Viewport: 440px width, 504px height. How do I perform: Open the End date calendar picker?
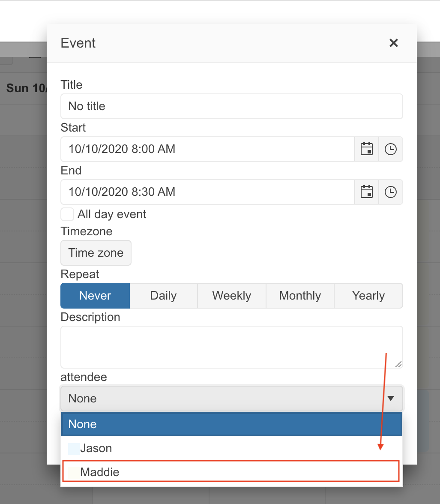(x=367, y=192)
